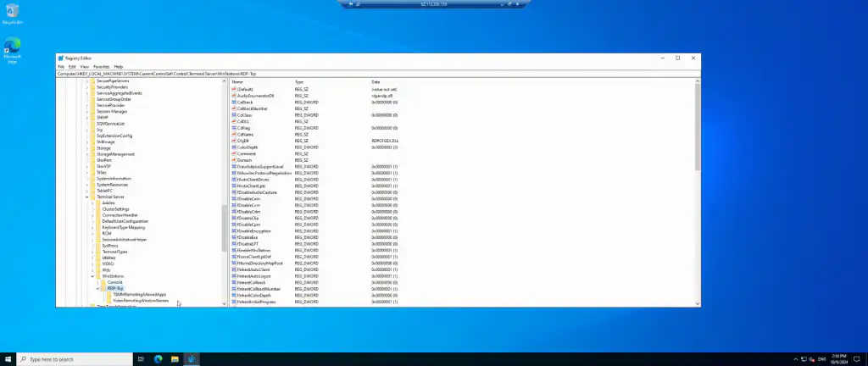Select the AudioEnumeratorDll string value icon
Viewport: 868px width, 366px height.
pos(235,95)
